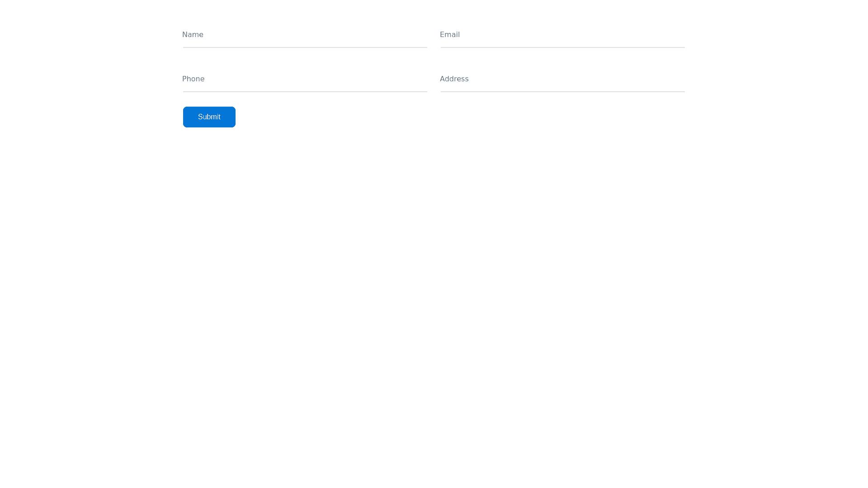
Task: Click the underline beneath the Name field
Action: coord(305,47)
